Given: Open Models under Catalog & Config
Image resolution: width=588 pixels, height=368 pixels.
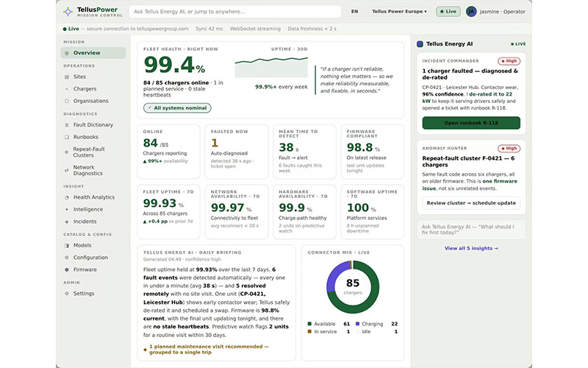Looking at the screenshot, I should (x=93, y=246).
